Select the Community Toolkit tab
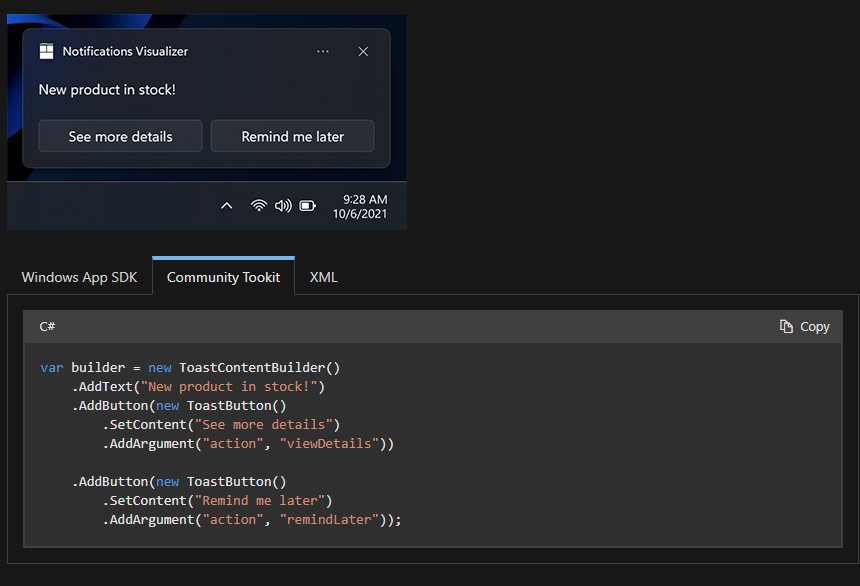The width and height of the screenshot is (860, 586). [x=223, y=277]
